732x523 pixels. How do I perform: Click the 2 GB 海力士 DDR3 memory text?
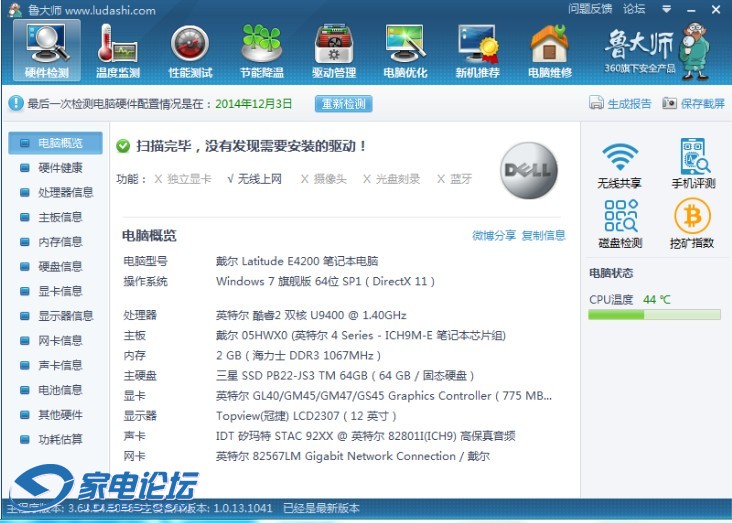point(298,356)
